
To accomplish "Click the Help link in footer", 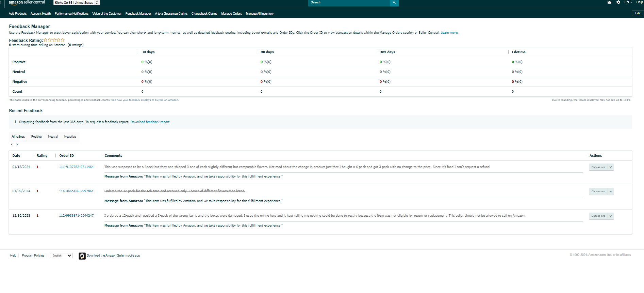I will click(x=13, y=256).
